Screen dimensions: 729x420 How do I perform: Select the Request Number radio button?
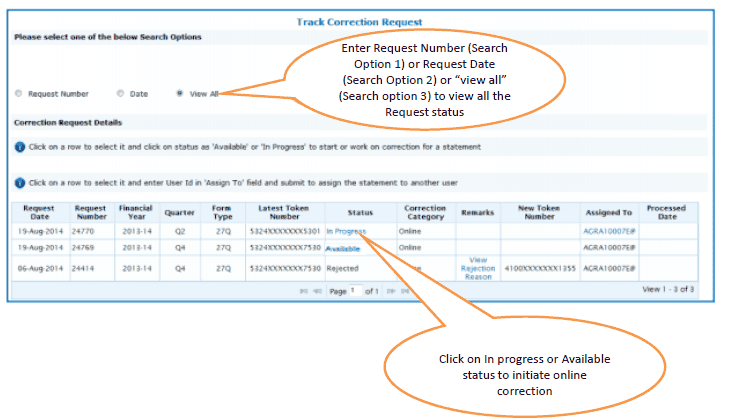pos(19,94)
